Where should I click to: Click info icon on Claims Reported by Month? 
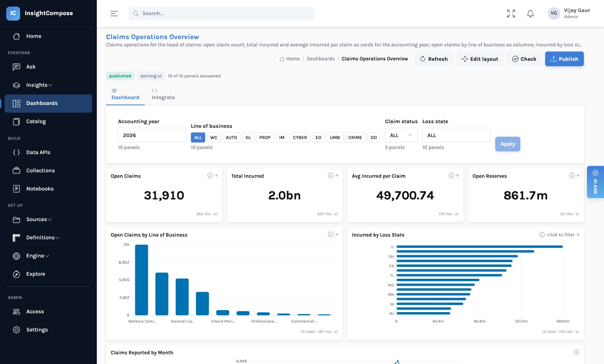577,352
